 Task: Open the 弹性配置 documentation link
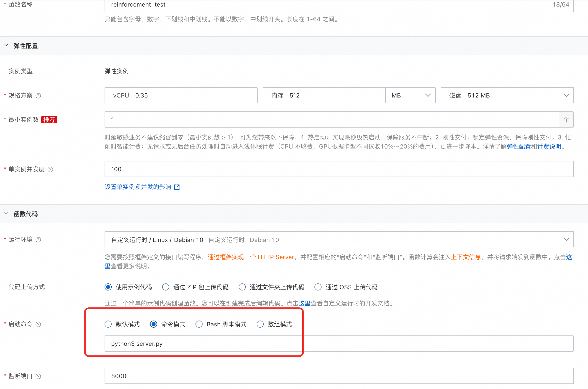pyautogui.click(x=519, y=147)
